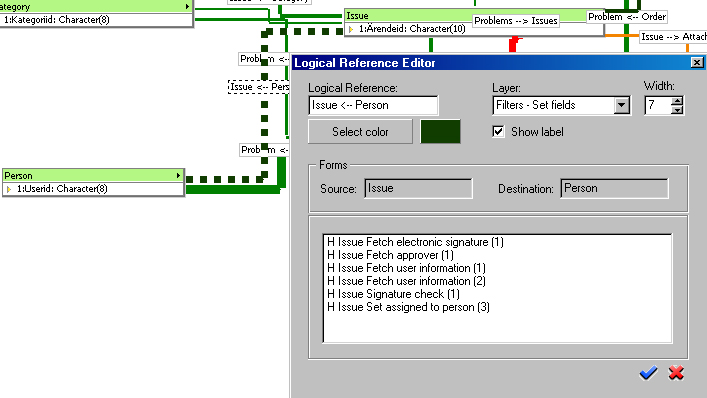Click the Problem <-- Order reference label

[x=627, y=17]
